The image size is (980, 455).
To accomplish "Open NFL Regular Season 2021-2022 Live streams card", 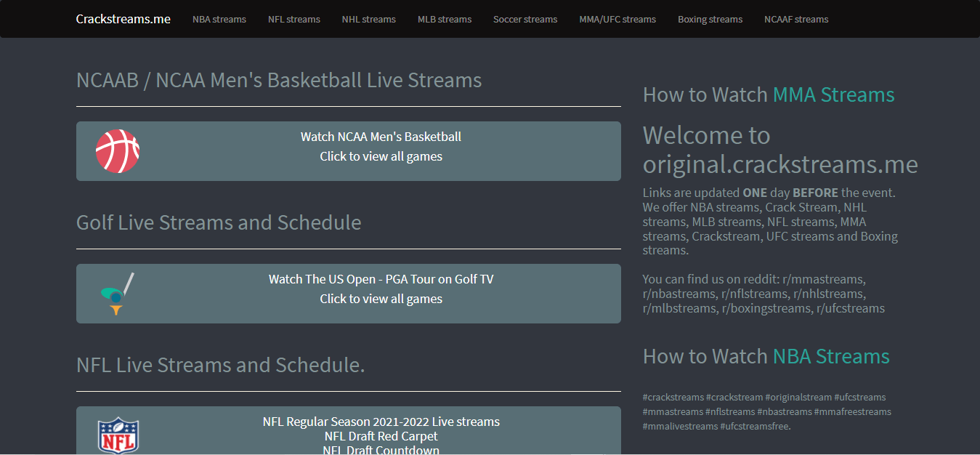I will click(349, 430).
